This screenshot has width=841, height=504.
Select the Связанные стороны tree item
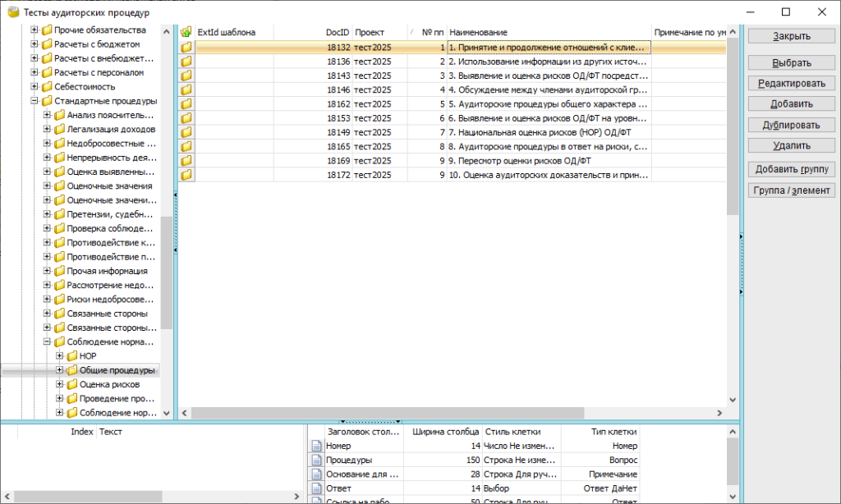pyautogui.click(x=108, y=314)
